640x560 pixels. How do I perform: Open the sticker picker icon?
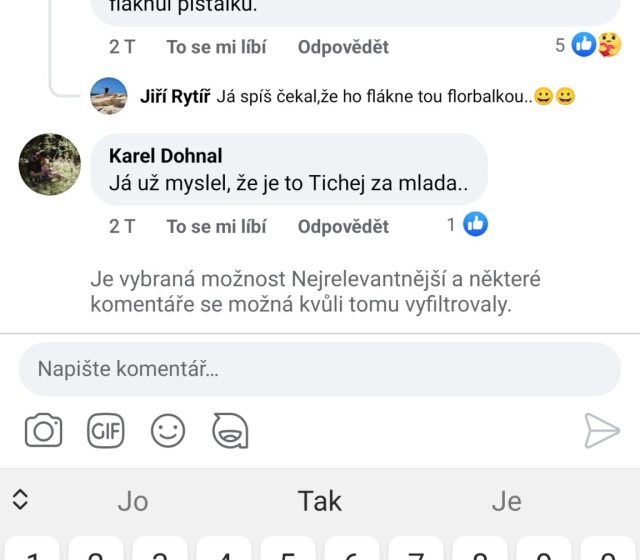230,431
